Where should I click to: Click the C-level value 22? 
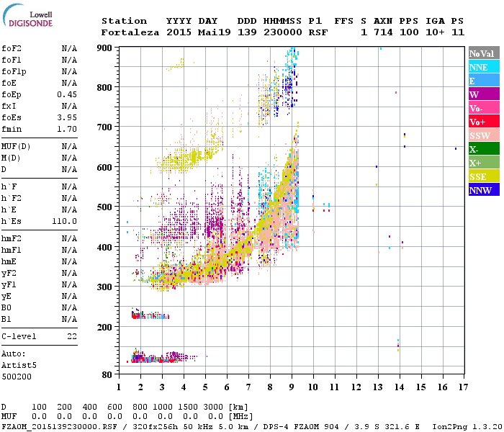pyautogui.click(x=72, y=336)
